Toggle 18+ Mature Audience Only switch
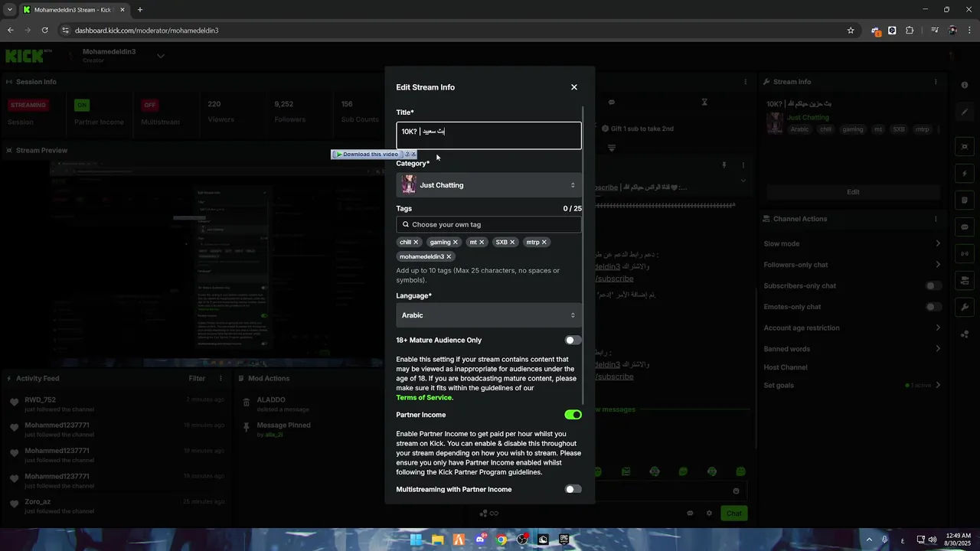Screen dimensions: 980x551 click(573, 340)
